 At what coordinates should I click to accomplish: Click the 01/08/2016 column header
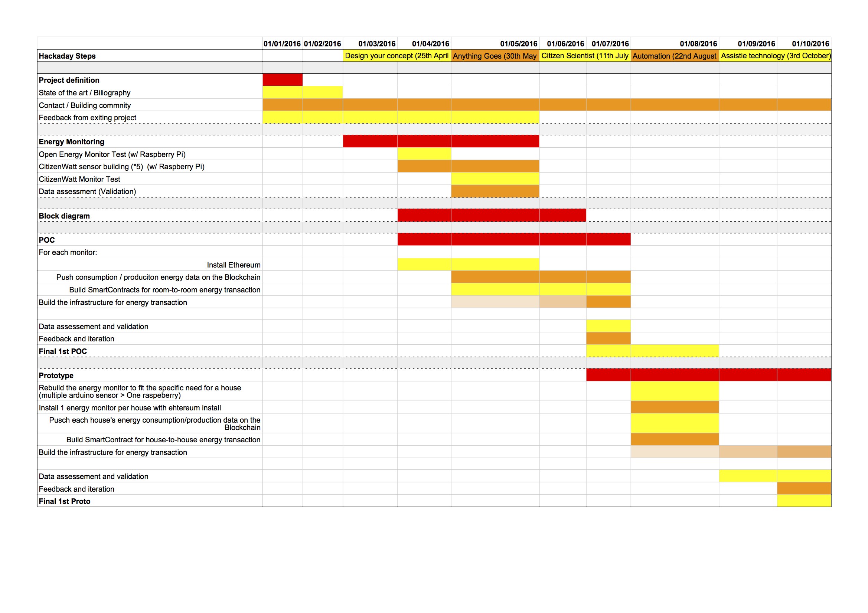(x=698, y=44)
